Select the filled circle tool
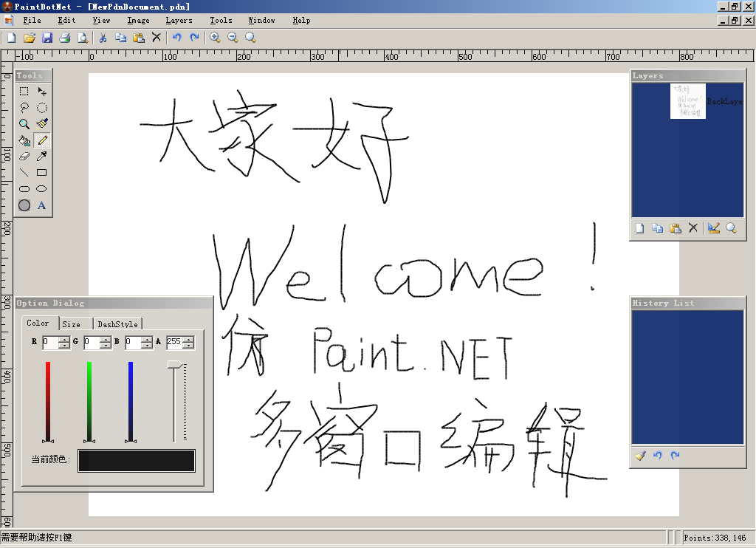Screen dimensions: 756x548 click(24, 205)
